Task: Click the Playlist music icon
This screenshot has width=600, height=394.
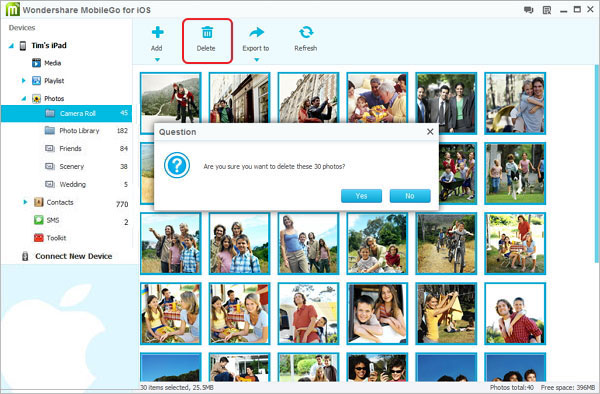Action: pyautogui.click(x=36, y=81)
